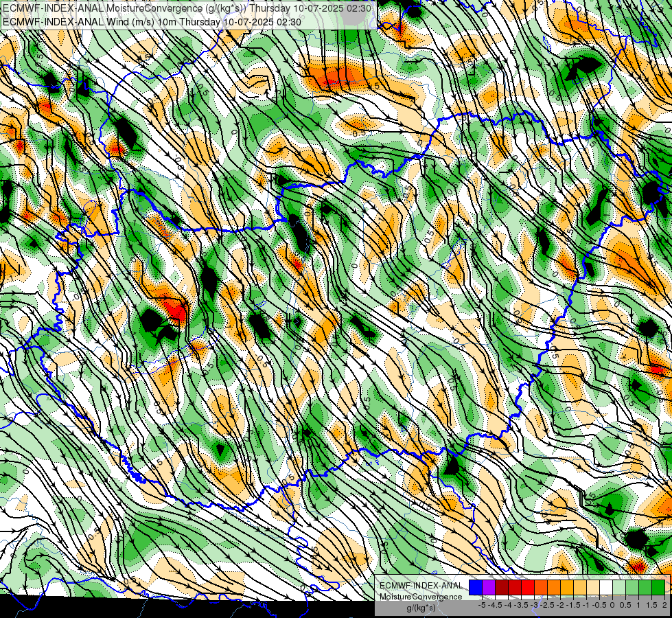Click the -2.5 tick value on the legend scale

pyautogui.click(x=547, y=605)
